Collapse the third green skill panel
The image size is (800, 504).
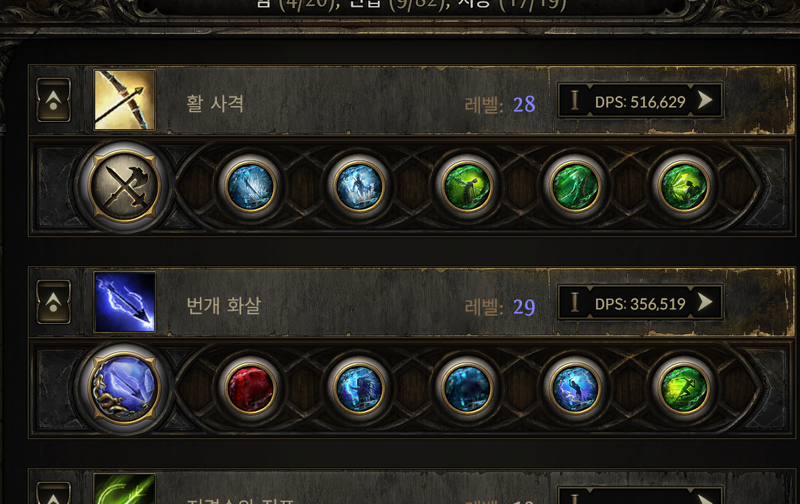point(54,493)
